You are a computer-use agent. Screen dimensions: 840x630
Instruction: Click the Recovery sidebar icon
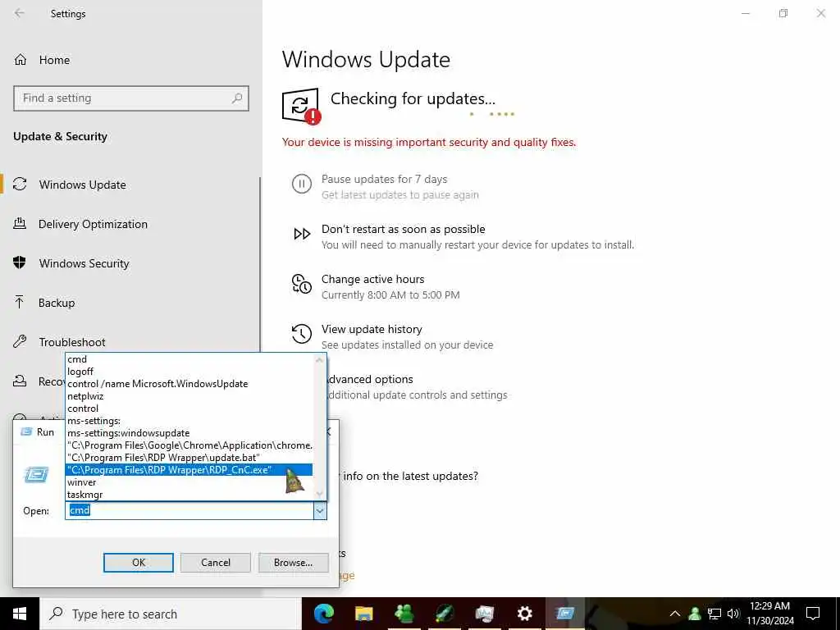pyautogui.click(x=20, y=381)
